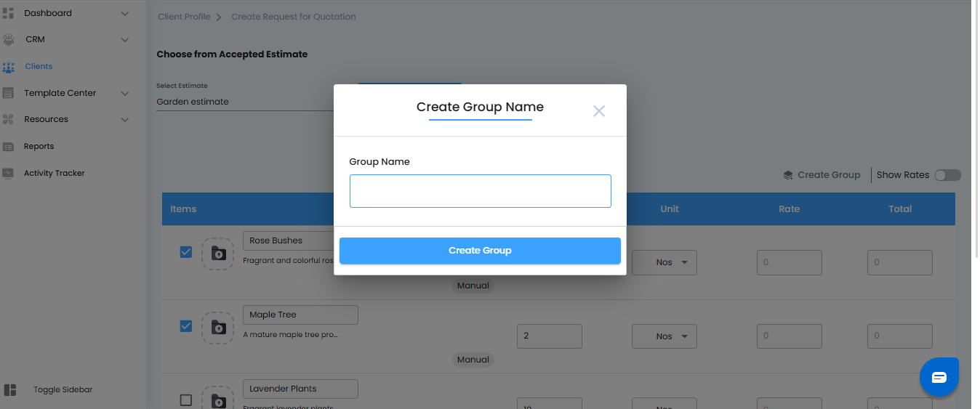The image size is (980, 409).
Task: Expand the Resources menu chevron
Action: click(124, 119)
